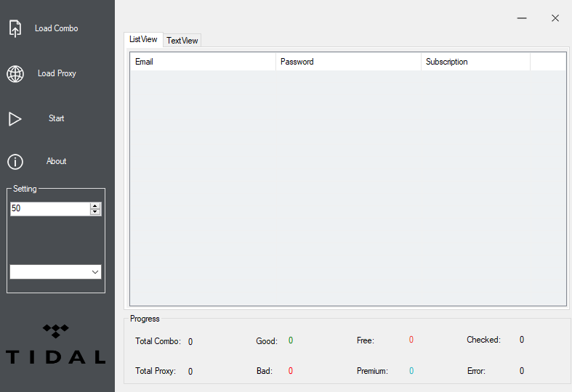Viewport: 572px width, 392px height.
Task: Click the Bad count label
Action: (x=265, y=371)
